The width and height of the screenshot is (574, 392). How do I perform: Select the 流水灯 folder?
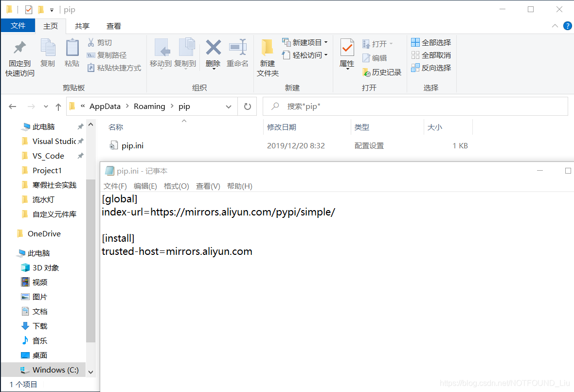(43, 200)
